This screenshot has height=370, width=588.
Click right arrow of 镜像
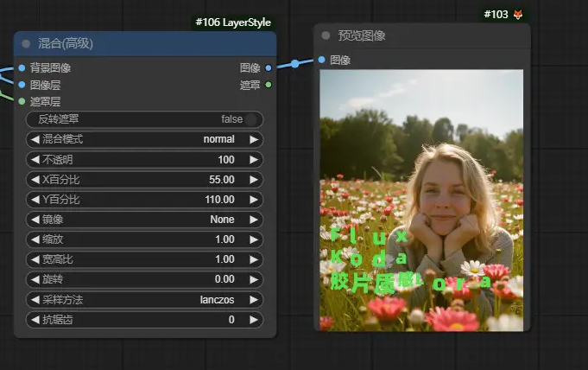click(x=254, y=220)
